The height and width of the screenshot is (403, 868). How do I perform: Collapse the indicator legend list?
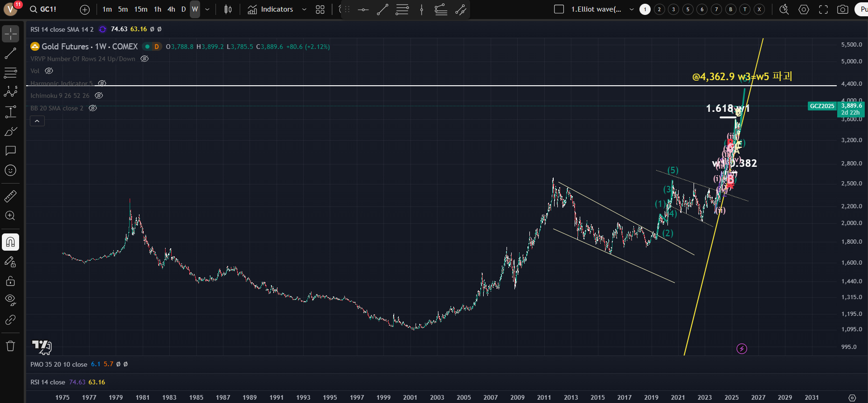pos(37,121)
